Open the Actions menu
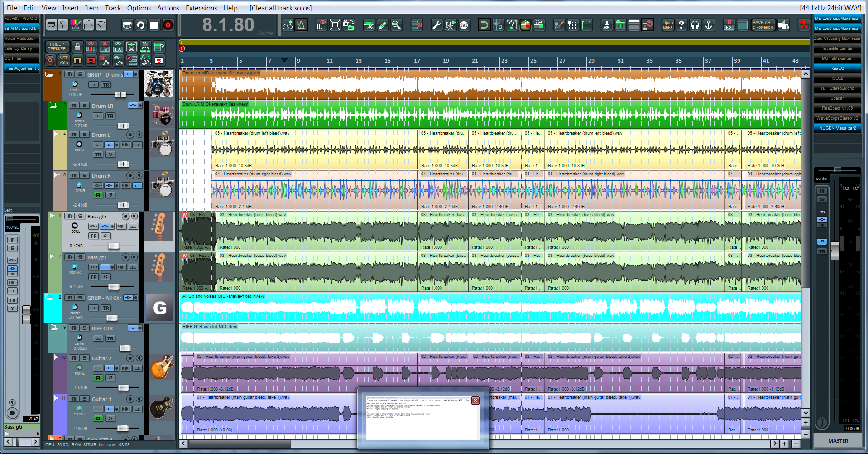 tap(168, 8)
